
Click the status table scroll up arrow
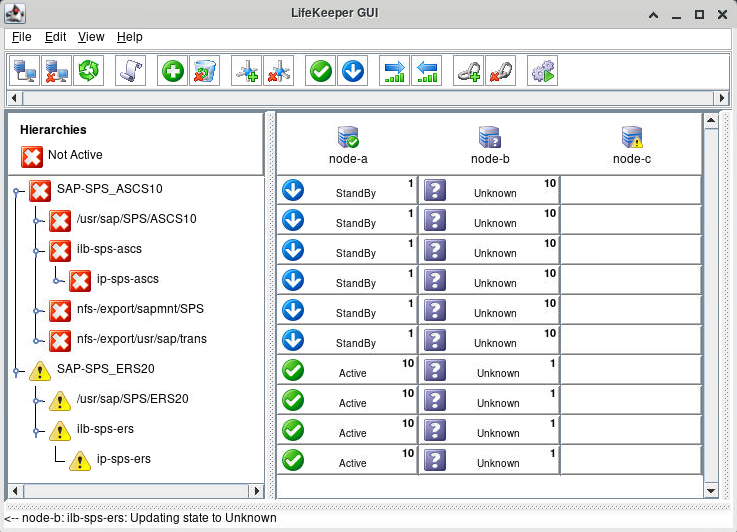(x=711, y=121)
